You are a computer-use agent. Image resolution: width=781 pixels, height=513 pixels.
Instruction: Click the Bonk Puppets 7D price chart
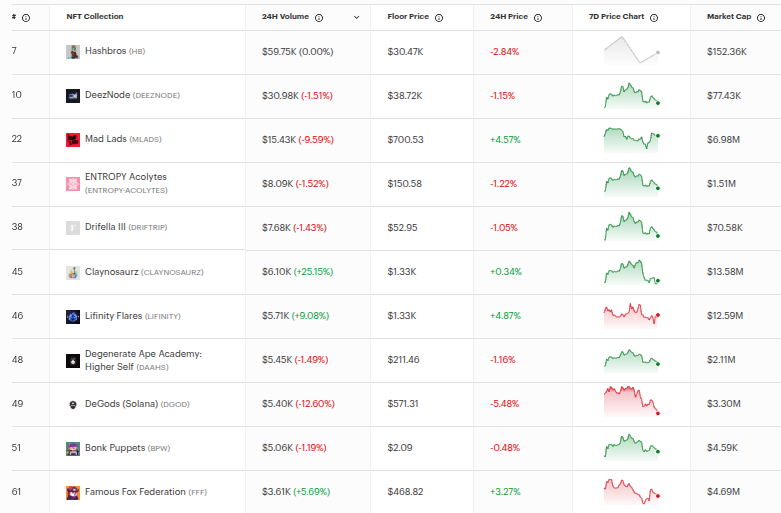pos(632,447)
